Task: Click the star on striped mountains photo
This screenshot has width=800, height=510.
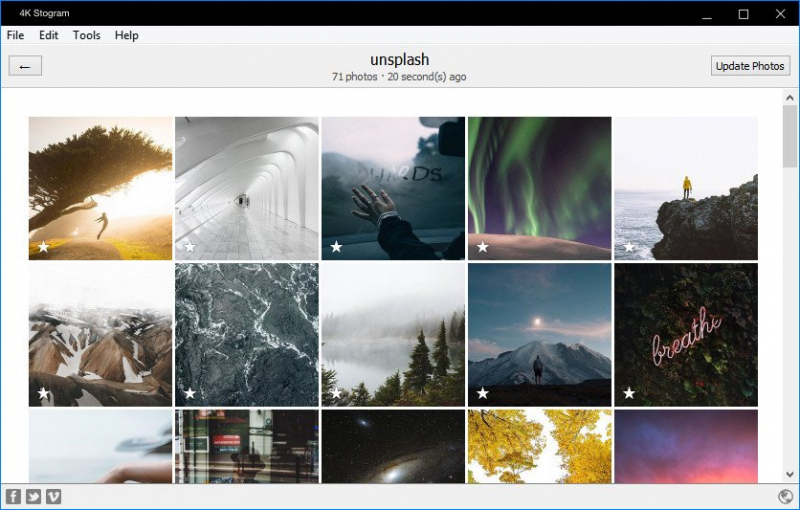Action: click(x=43, y=393)
